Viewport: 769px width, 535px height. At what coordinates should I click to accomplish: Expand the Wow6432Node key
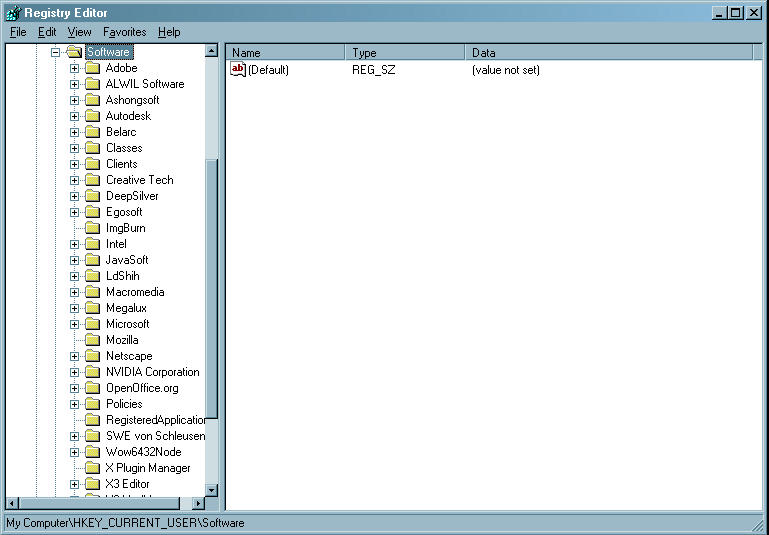[x=75, y=452]
